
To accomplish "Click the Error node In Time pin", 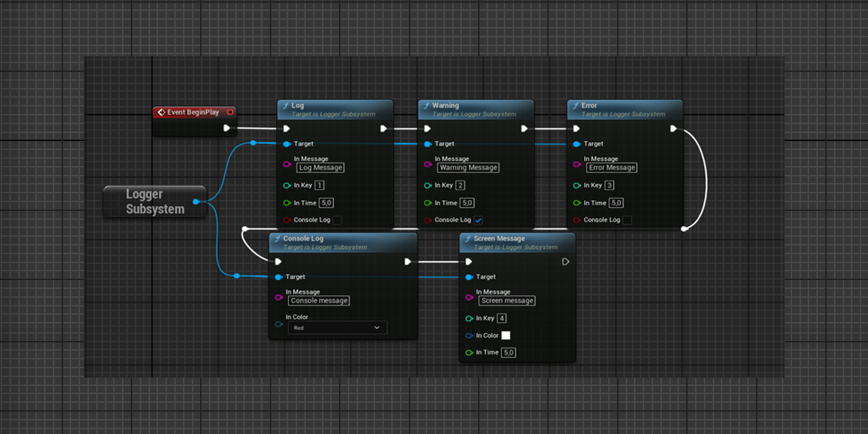I will pos(577,203).
